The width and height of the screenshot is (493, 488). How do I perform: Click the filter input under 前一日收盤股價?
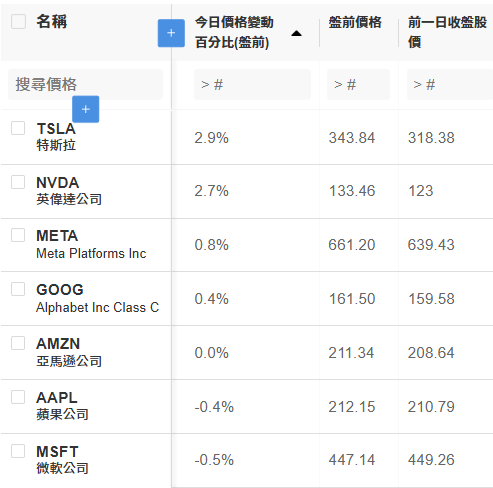450,84
